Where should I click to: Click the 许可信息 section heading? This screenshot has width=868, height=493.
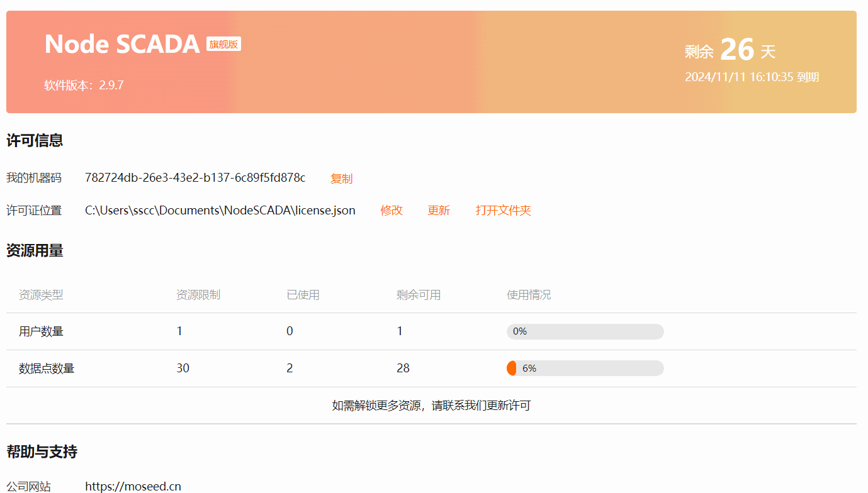pyautogui.click(x=35, y=141)
